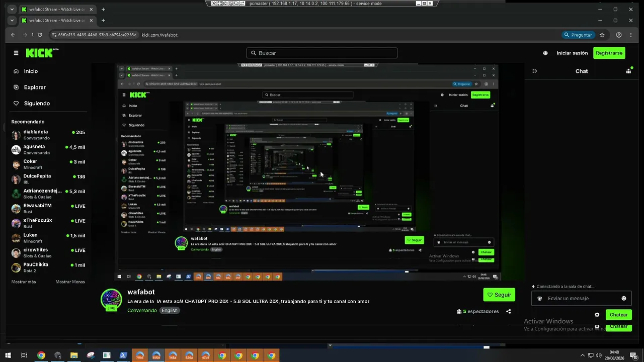644x362 pixels.
Task: Open the Adrianozendej... recommended channel
Action: [x=49, y=194]
